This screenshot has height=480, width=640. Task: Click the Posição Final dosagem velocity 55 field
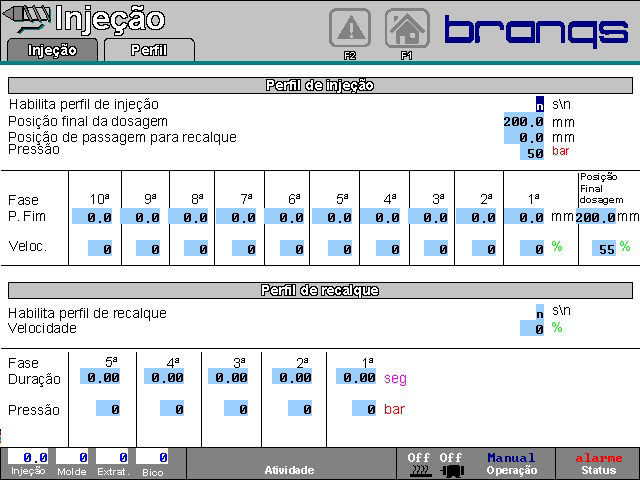point(600,248)
